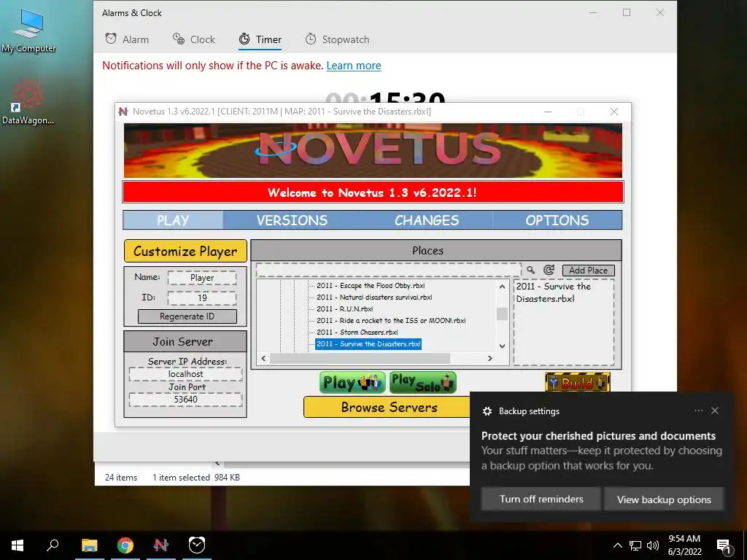Image resolution: width=747 pixels, height=560 pixels.
Task: Select 2011 - Survive the Disasters.rbxl
Action: click(368, 344)
